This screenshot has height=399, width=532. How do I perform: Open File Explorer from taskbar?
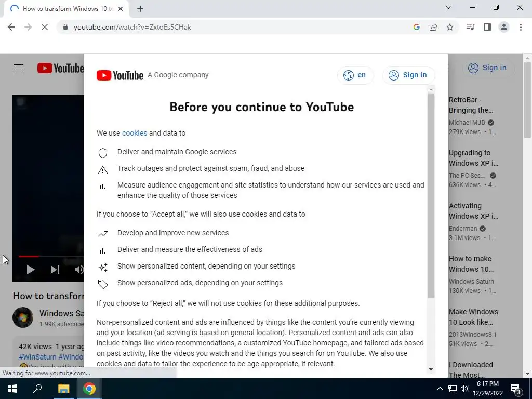click(63, 389)
